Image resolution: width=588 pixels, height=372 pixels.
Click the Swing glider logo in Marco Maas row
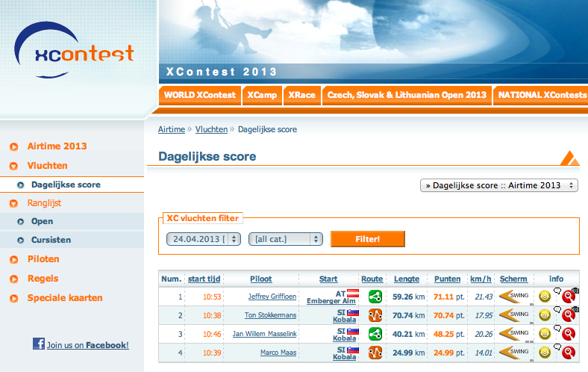515,353
